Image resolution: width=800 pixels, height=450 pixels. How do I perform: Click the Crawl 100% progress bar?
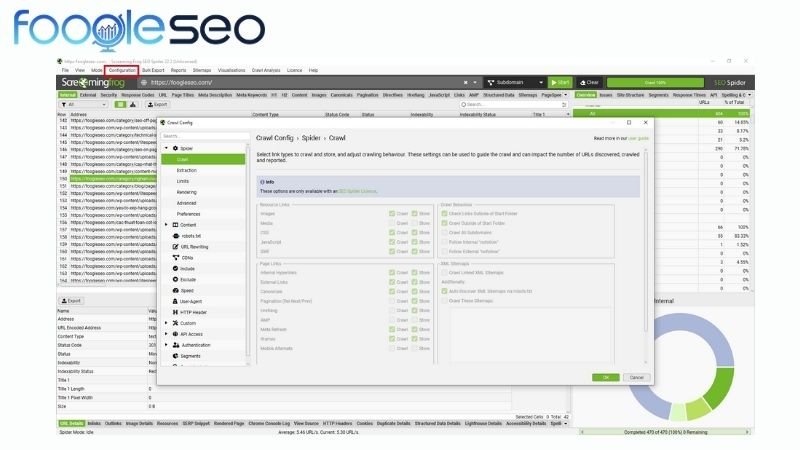655,83
